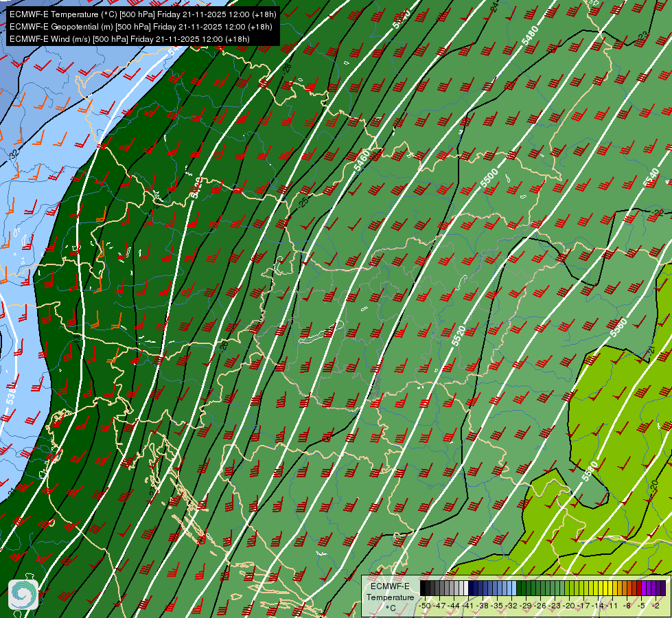Click the -29 legend tick label
The height and width of the screenshot is (618, 672).
click(526, 606)
